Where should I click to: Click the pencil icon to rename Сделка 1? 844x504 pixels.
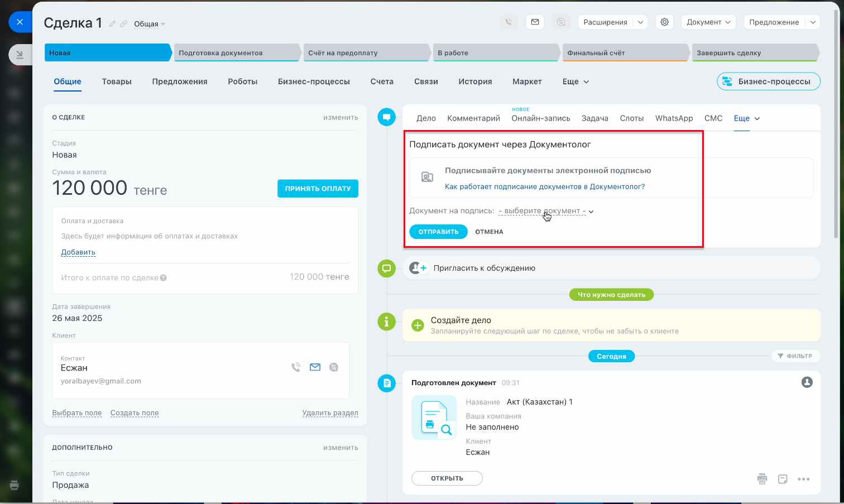coord(112,23)
